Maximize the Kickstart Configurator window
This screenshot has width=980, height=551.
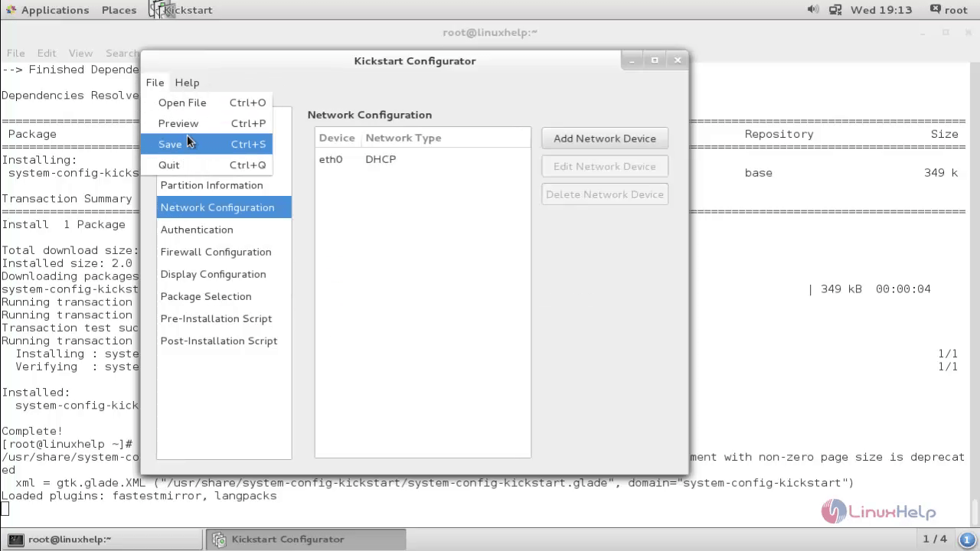(655, 60)
